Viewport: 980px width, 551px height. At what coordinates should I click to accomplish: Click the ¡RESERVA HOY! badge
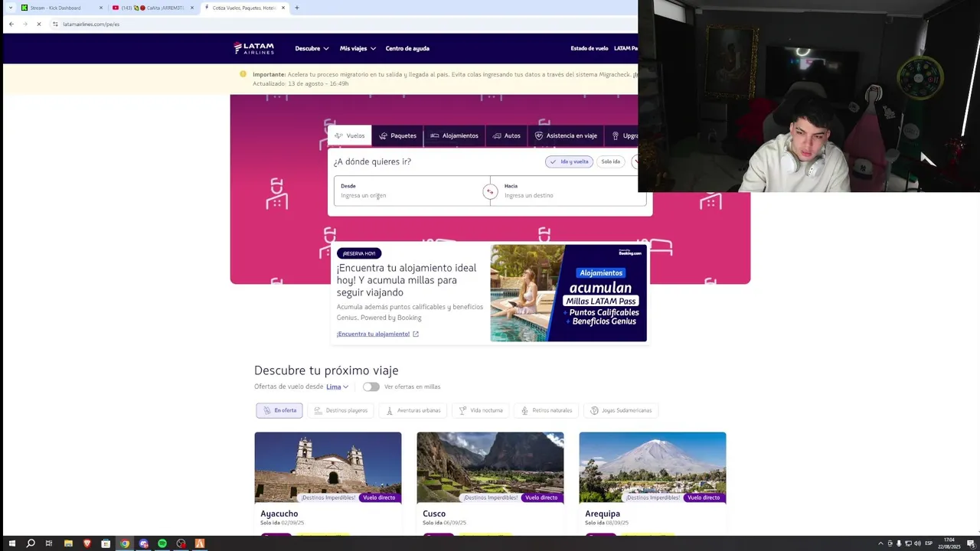click(x=359, y=253)
